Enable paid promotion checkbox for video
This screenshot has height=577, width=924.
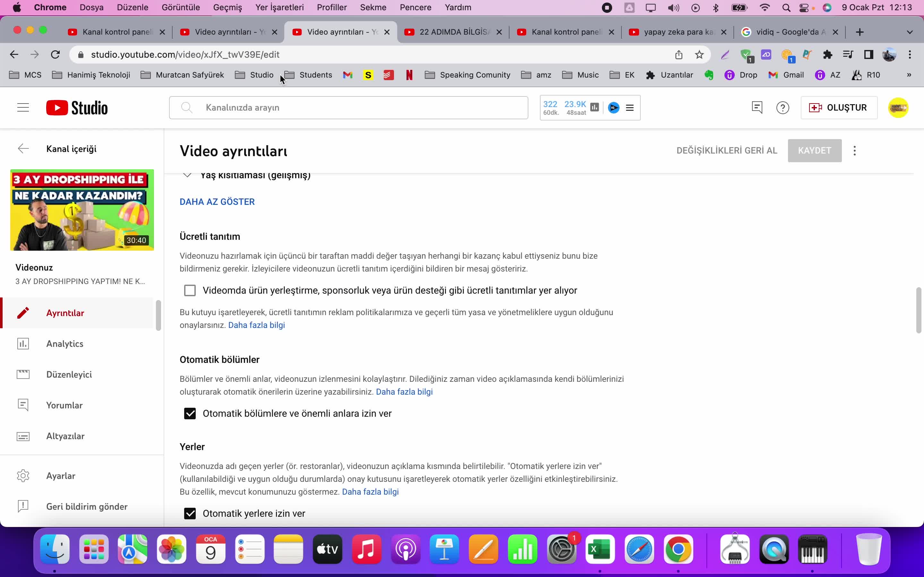click(190, 290)
